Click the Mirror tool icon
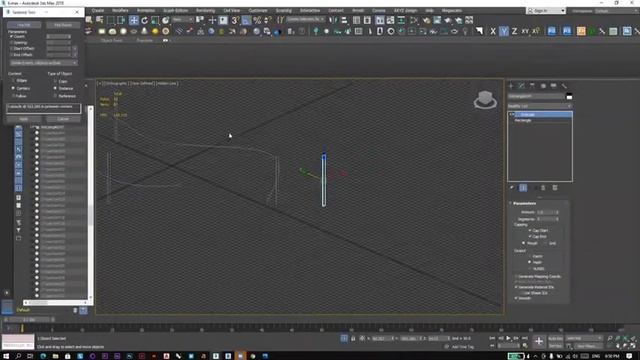Image resolution: width=640 pixels, height=360 pixels. 333,20
